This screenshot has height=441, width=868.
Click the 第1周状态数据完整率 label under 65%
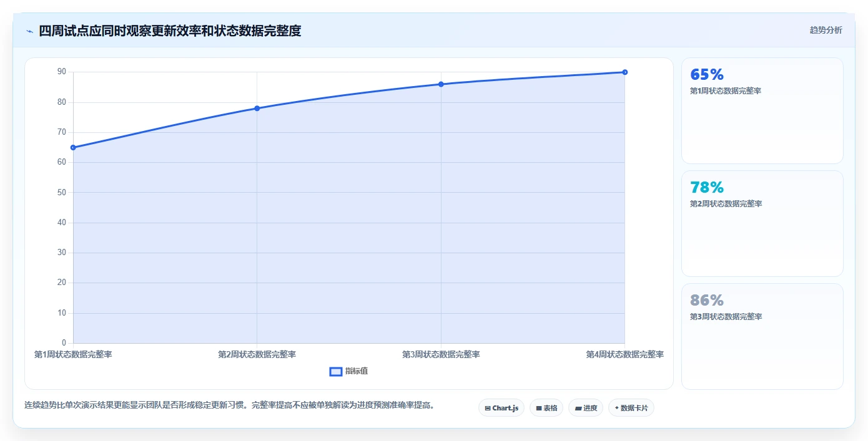(726, 91)
